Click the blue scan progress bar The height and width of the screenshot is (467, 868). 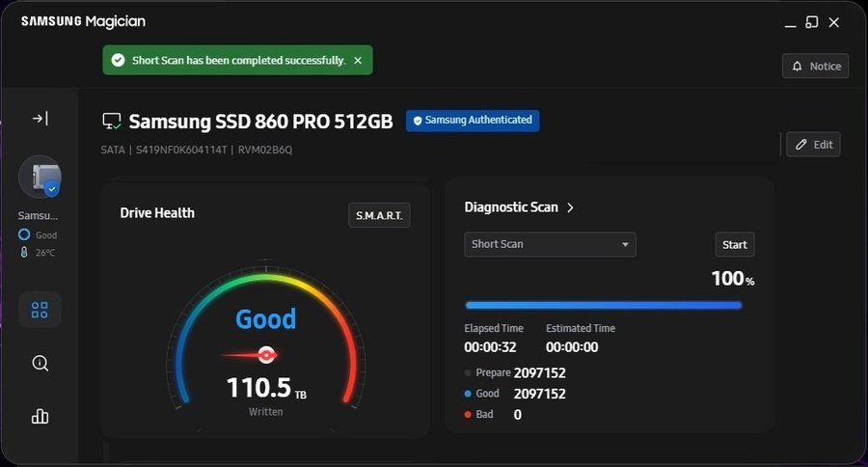(603, 305)
